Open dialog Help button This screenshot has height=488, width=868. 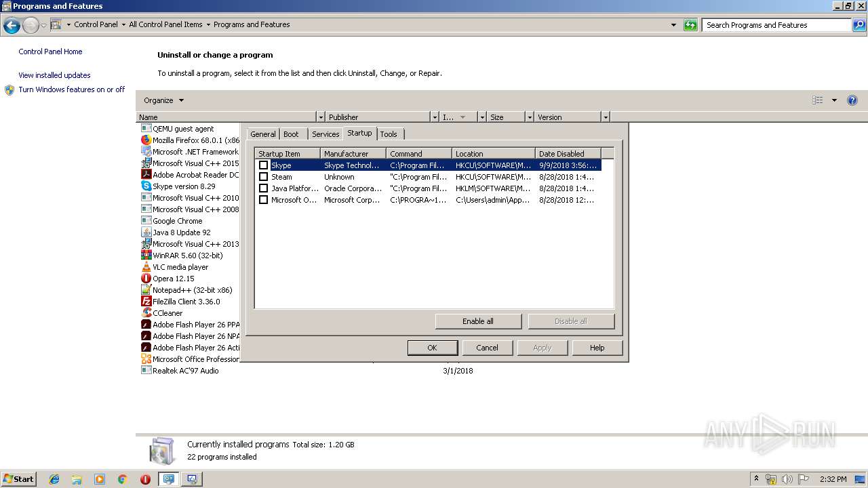pyautogui.click(x=597, y=348)
